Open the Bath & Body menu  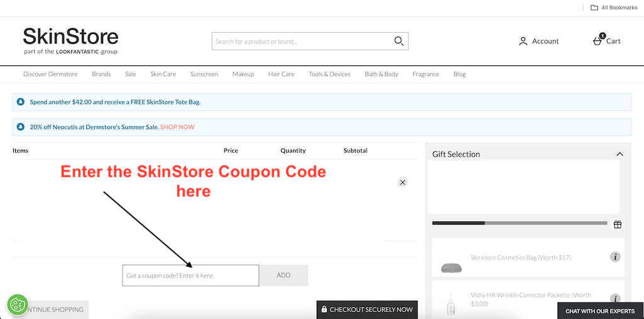click(x=382, y=74)
